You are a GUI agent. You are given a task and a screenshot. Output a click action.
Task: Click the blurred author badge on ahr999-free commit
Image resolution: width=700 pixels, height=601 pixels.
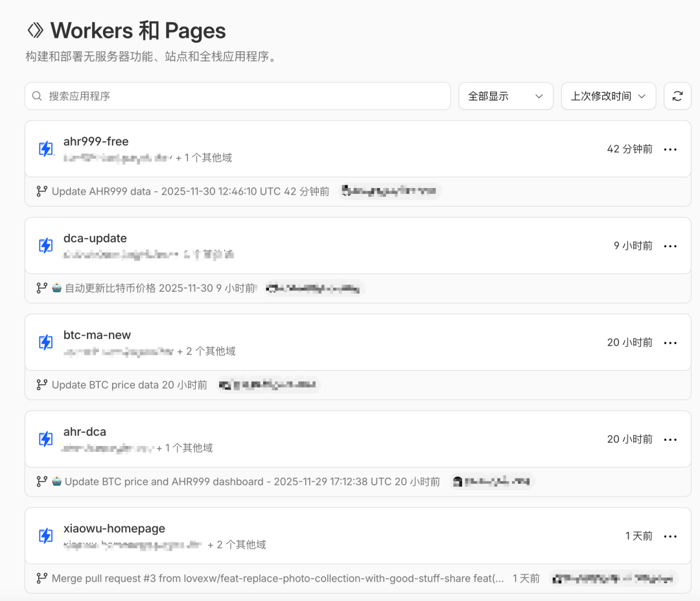point(390,191)
